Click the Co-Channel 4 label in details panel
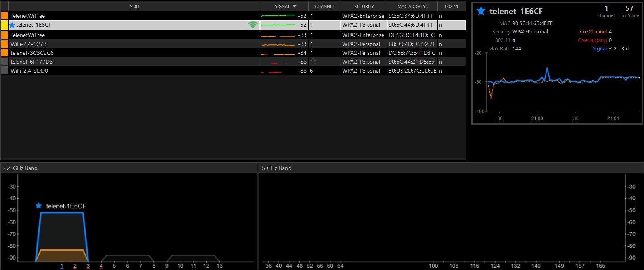The height and width of the screenshot is (270, 644). (x=596, y=31)
